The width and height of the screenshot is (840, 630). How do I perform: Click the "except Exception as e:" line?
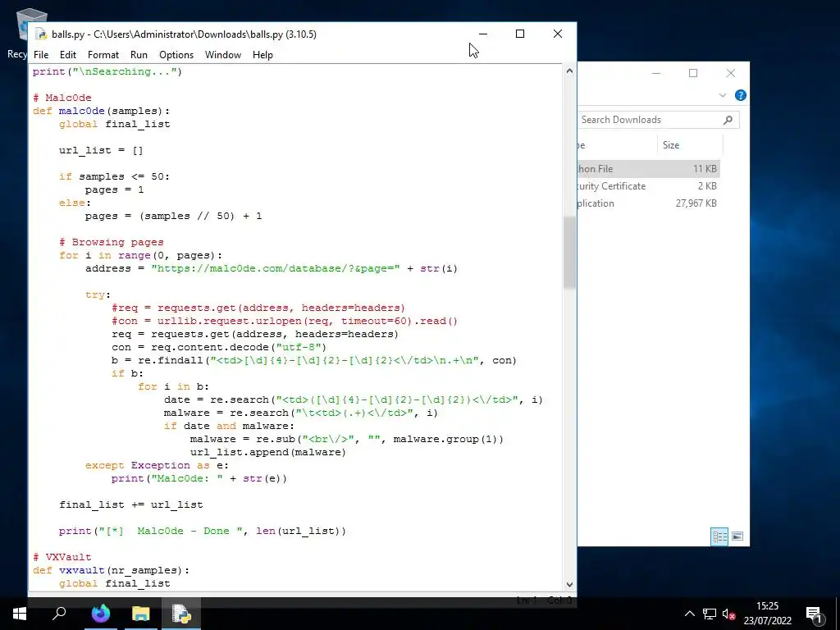click(x=157, y=466)
